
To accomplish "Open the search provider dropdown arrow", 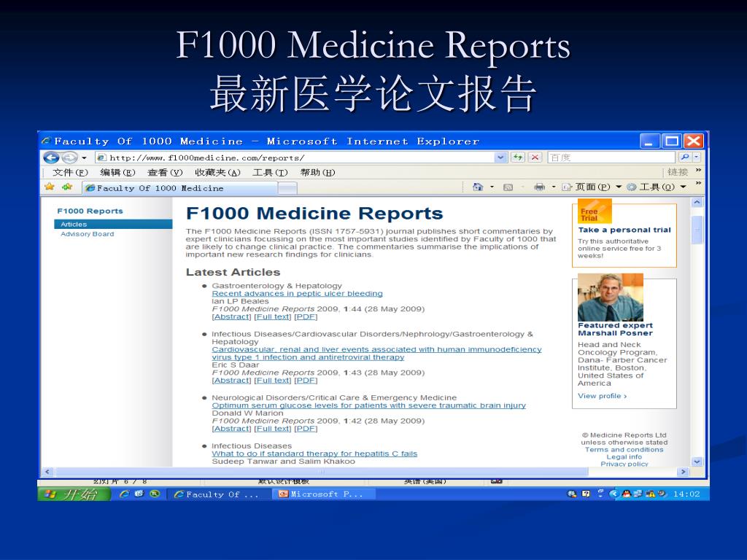I will coord(697,157).
